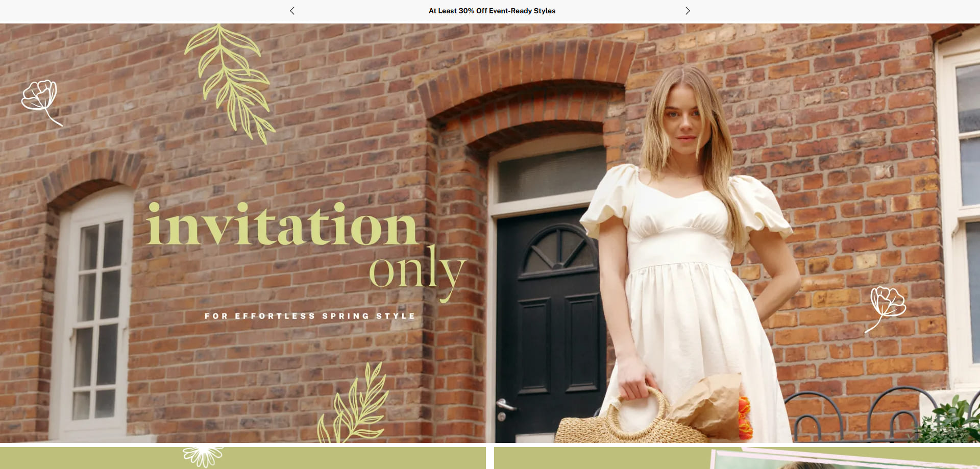The image size is (980, 469).
Task: Open the 'At Least 30% Off Event-Ready Styles' promo
Action: (x=492, y=11)
